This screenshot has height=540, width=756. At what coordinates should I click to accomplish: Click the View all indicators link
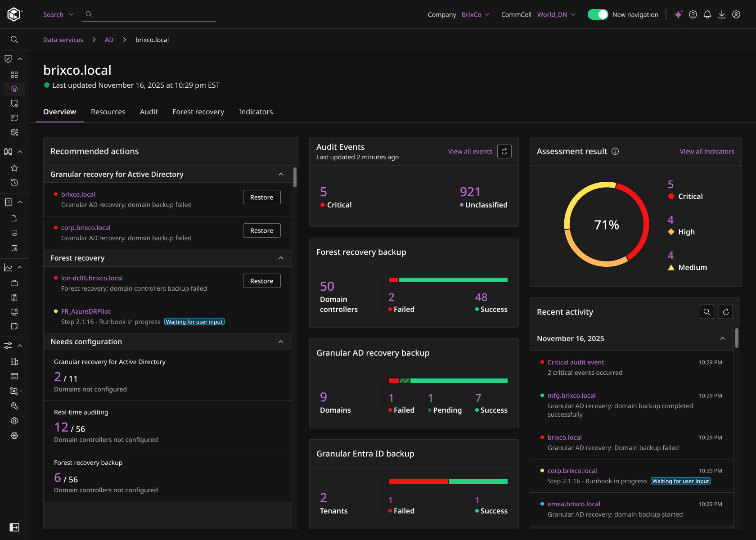click(706, 152)
